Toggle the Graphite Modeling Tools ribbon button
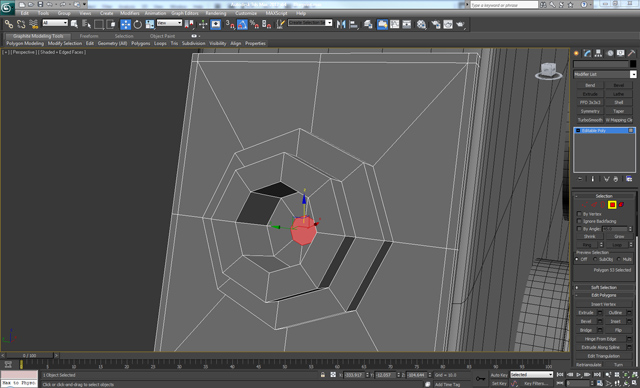Viewport: 640px width, 388px height. tap(382, 24)
